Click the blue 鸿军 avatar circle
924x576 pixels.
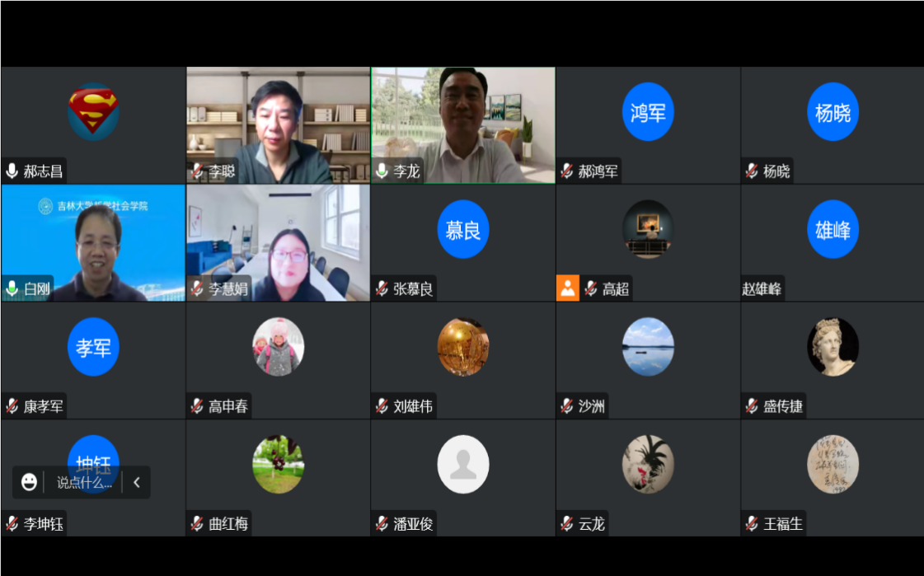[x=648, y=112]
